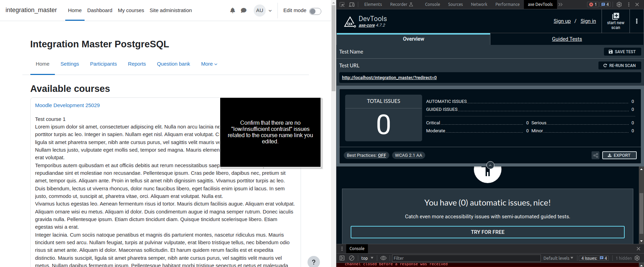Show more DevTools tabs chevron

click(560, 4)
